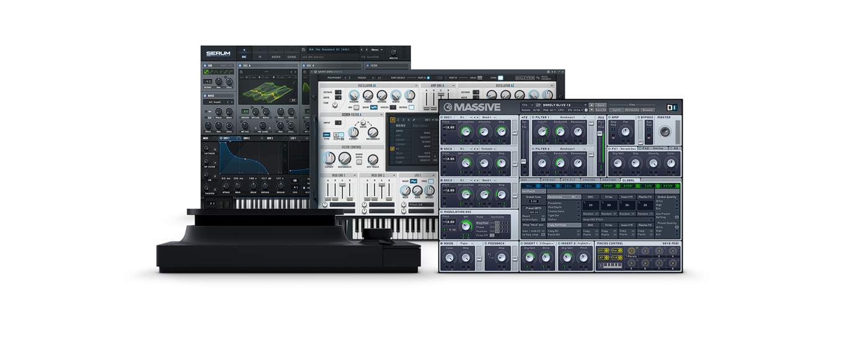Click the Filter 1 Cutoff knob
Screen dimensions: 868x353
point(542,131)
